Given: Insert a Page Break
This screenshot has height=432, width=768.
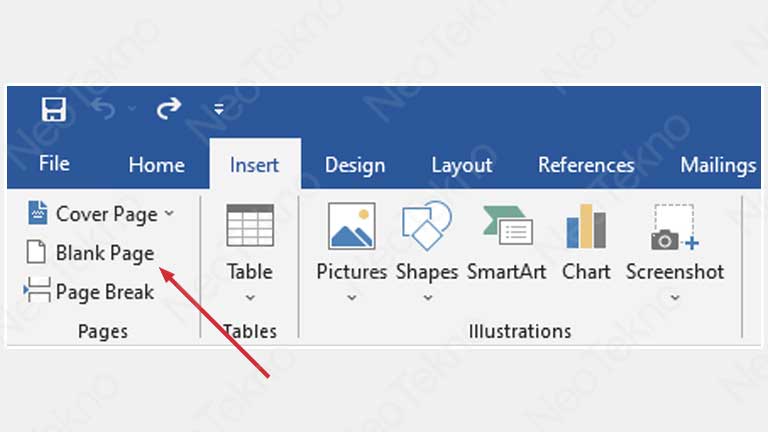Looking at the screenshot, I should point(91,292).
